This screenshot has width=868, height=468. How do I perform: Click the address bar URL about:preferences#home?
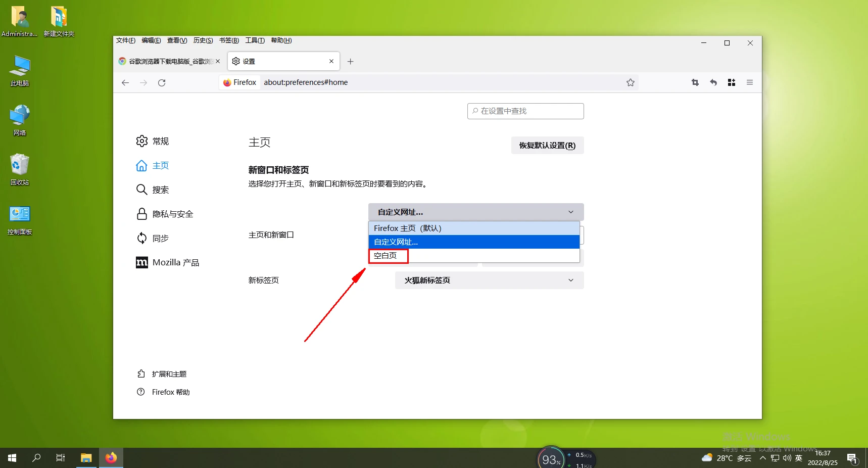point(306,82)
